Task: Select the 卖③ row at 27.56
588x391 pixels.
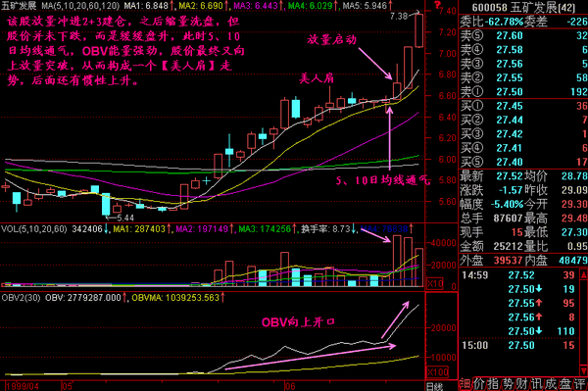Action: click(524, 64)
